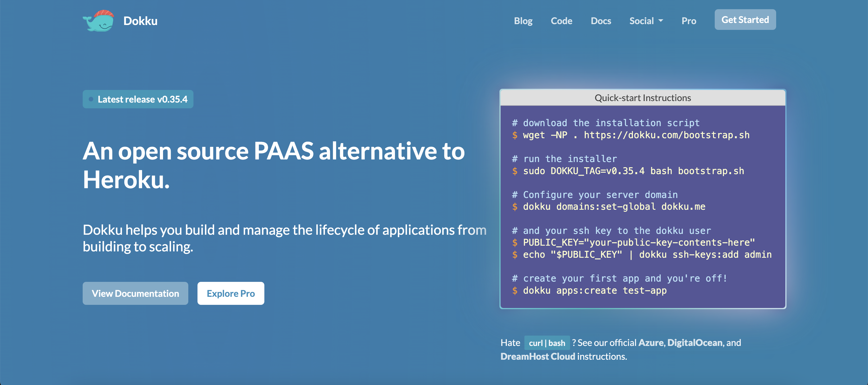Image resolution: width=868 pixels, height=385 pixels.
Task: Click the 'An open source PAAS alternative' headline
Action: pyautogui.click(x=274, y=165)
